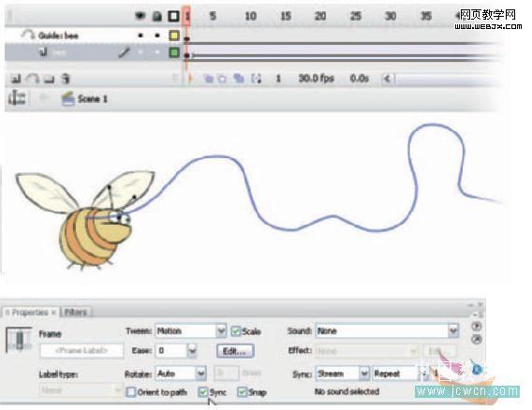This screenshot has height=410, width=532.
Task: Click the Insert Layer icon
Action: point(16,79)
